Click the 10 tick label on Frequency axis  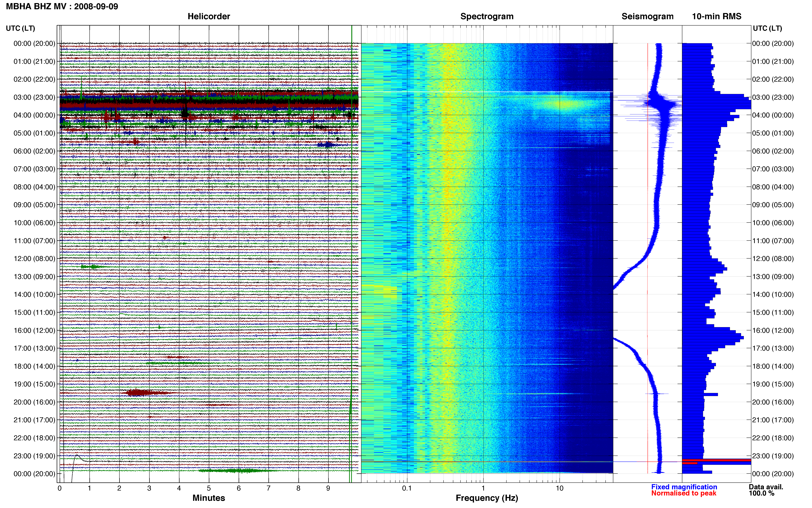tap(559, 488)
